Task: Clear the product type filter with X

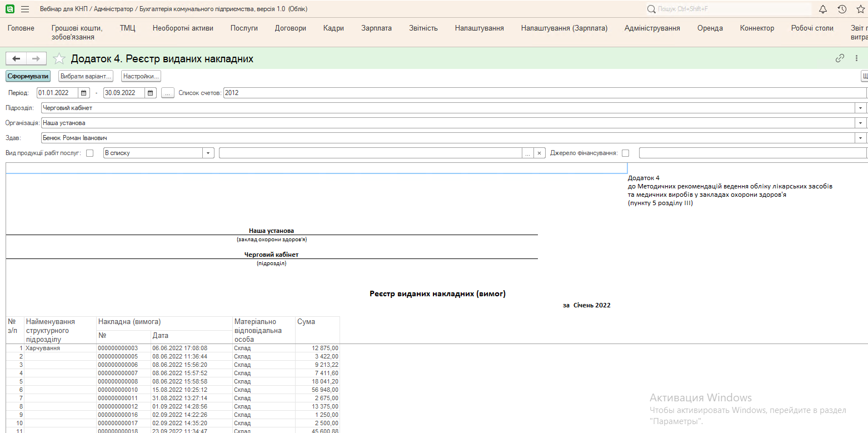Action: click(x=539, y=153)
